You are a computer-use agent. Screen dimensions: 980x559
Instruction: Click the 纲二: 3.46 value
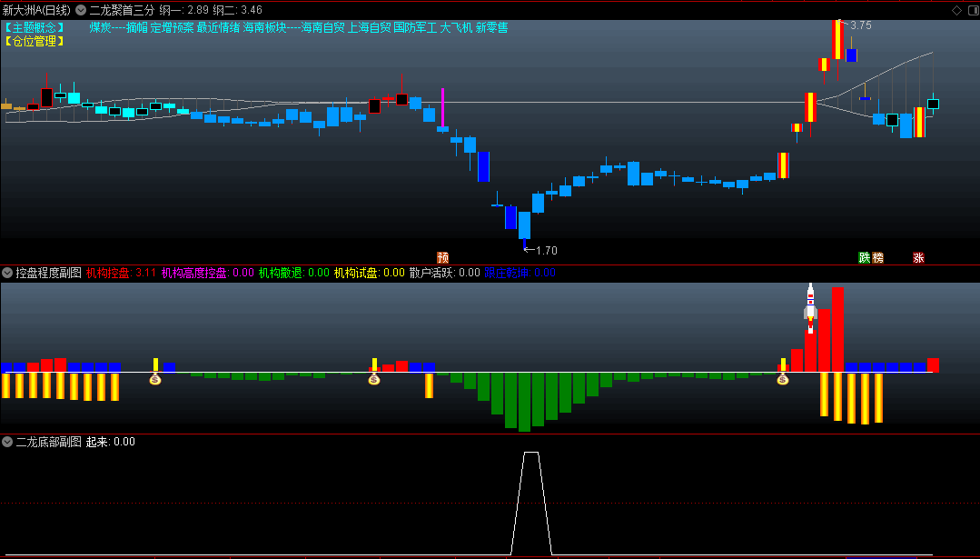click(237, 10)
